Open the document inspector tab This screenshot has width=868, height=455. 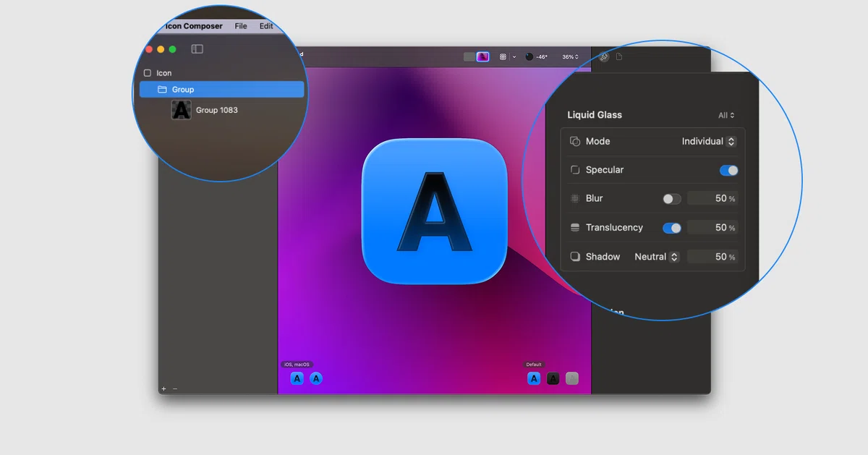[619, 56]
